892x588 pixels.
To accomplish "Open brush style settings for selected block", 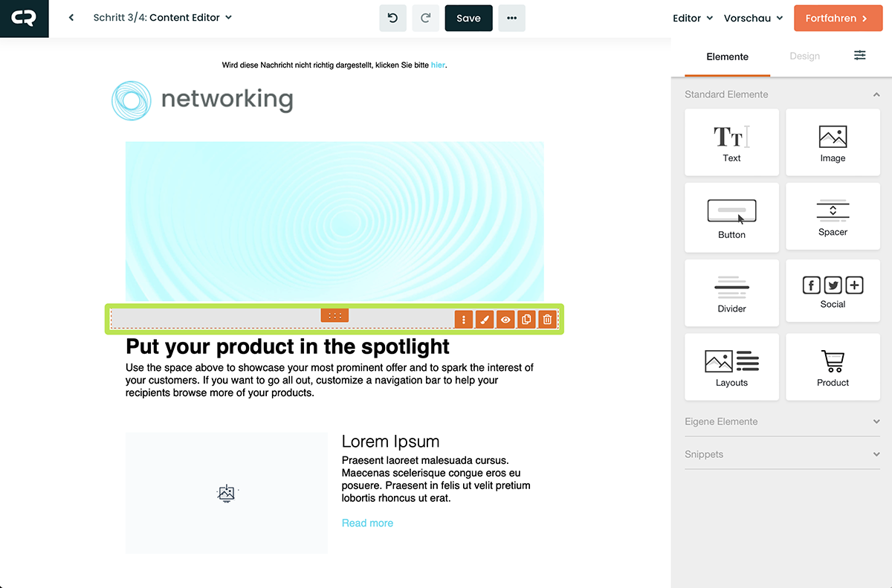I will 484,320.
